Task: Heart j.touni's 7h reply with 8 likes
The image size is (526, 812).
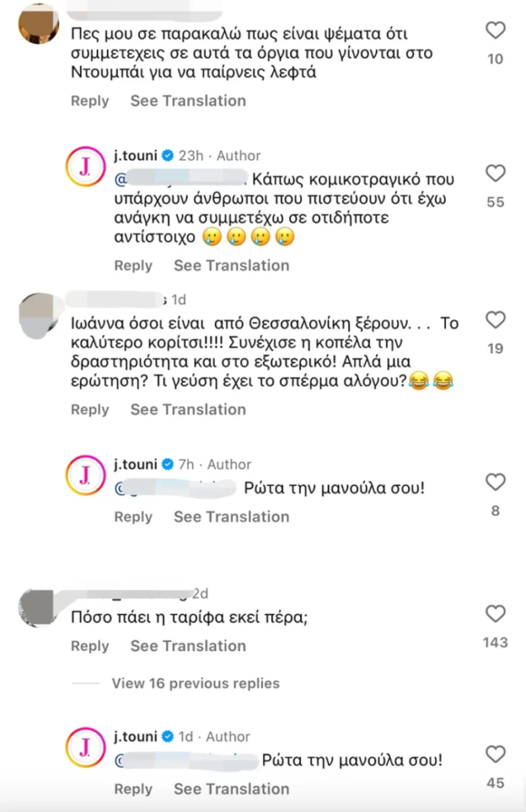Action: tap(496, 482)
